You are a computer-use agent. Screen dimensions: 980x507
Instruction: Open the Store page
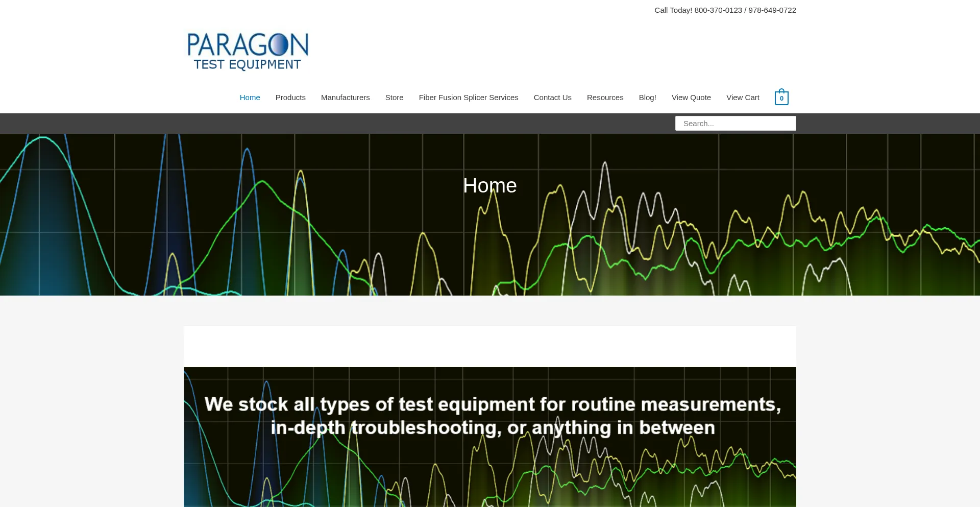tap(394, 98)
